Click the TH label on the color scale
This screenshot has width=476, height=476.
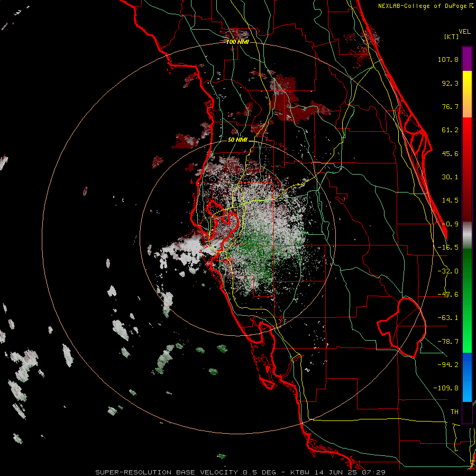tap(454, 411)
